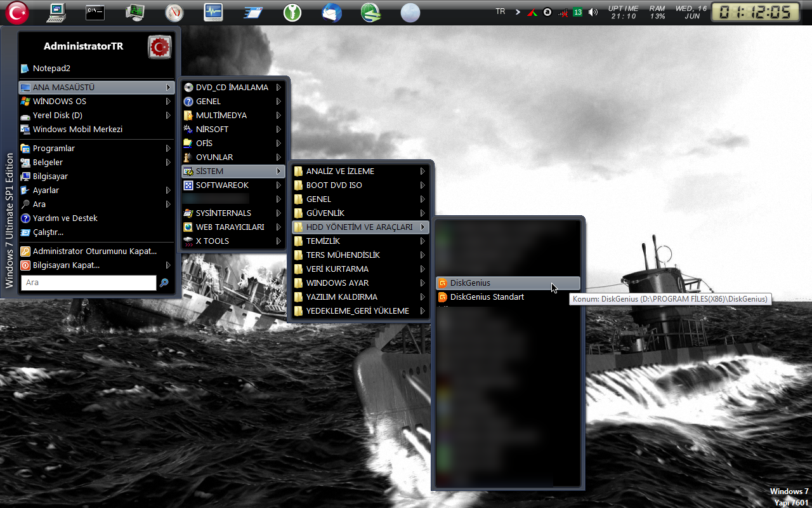Click the circled 'a' tray icon
The height and width of the screenshot is (508, 812).
click(547, 12)
